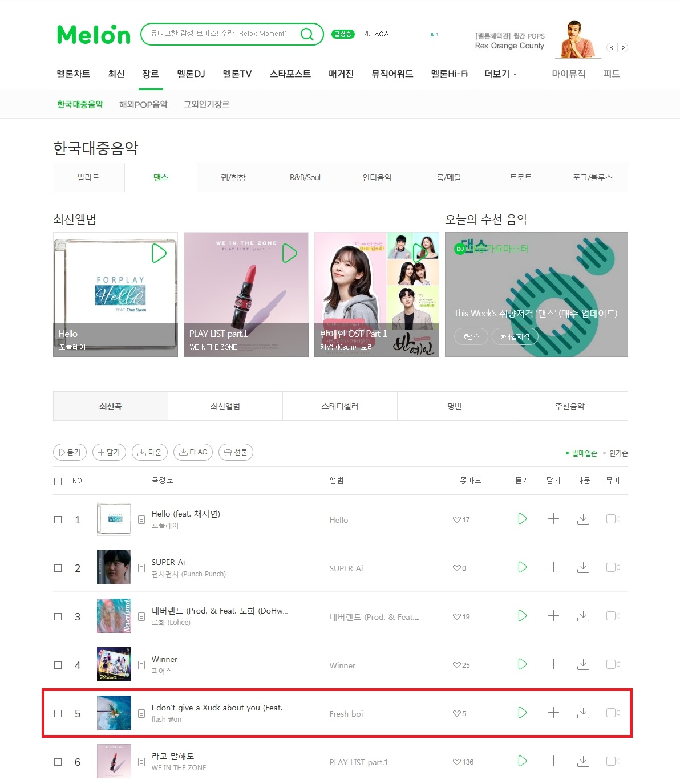Open the 해외POP음악 link
Viewport: 680px width, 784px height.
pos(143,104)
